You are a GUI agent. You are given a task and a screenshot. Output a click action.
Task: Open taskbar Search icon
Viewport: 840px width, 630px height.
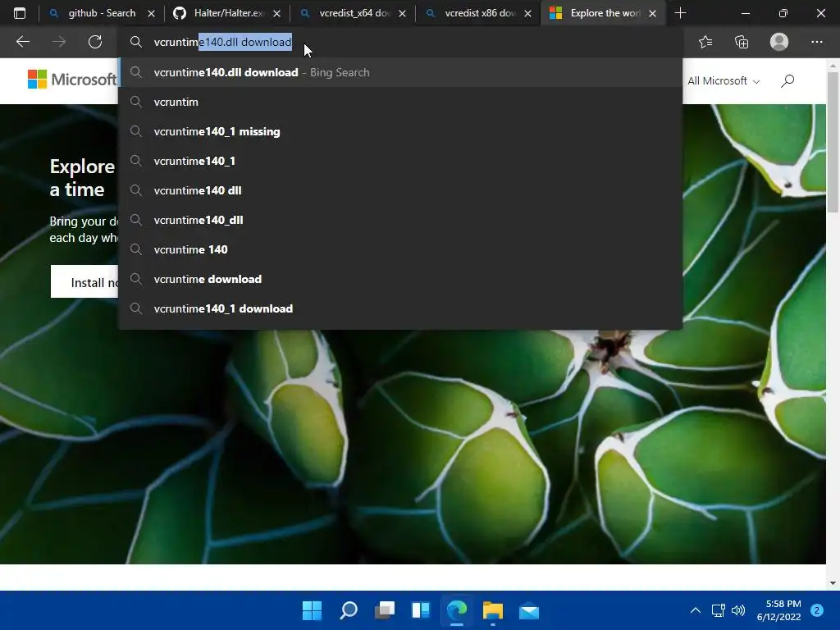click(x=348, y=610)
